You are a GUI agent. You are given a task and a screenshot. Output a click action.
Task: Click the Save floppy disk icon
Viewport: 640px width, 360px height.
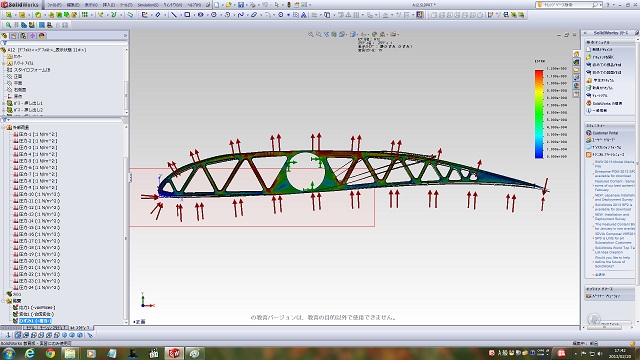[241, 5]
